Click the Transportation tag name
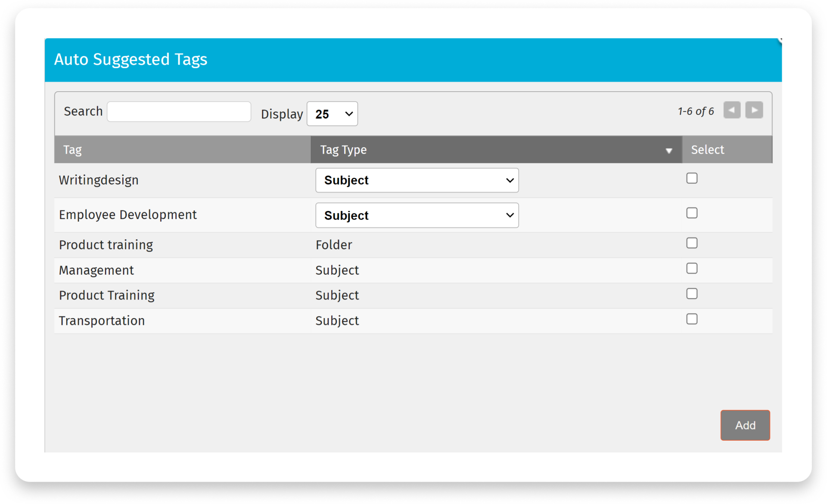 (102, 321)
